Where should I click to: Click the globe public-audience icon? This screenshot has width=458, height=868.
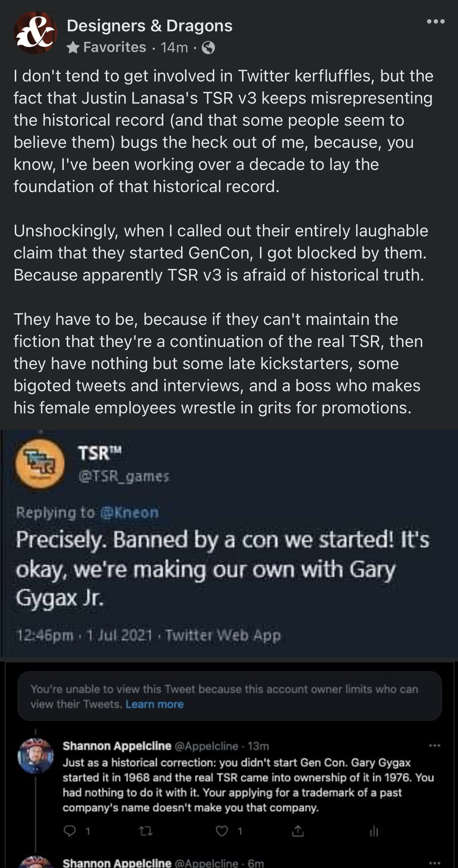[x=209, y=48]
